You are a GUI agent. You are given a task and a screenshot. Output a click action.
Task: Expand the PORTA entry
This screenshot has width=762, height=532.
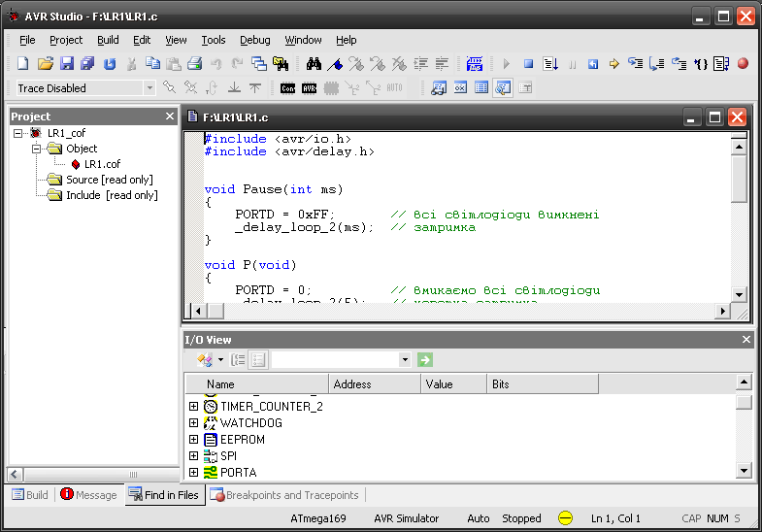pyautogui.click(x=193, y=472)
